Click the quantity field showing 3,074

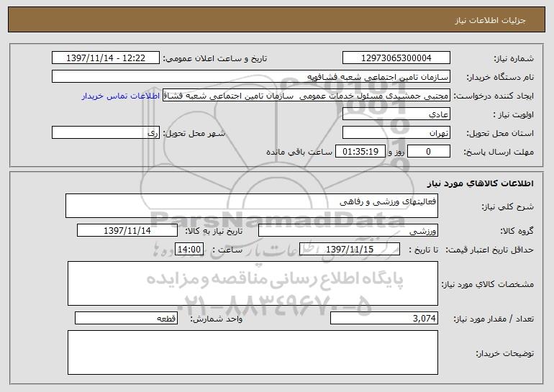(x=384, y=318)
